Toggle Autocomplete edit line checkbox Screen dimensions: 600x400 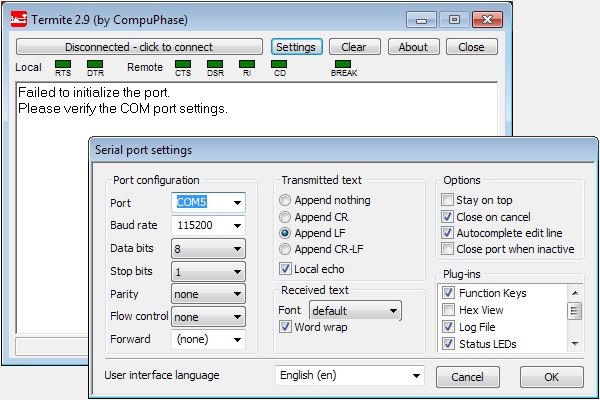[447, 233]
